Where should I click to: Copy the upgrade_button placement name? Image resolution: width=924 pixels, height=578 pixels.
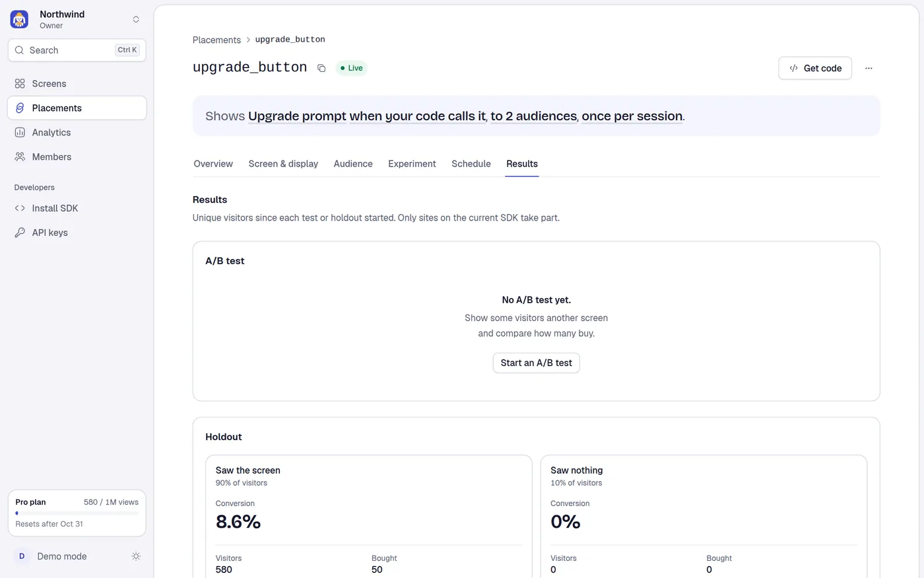click(321, 68)
